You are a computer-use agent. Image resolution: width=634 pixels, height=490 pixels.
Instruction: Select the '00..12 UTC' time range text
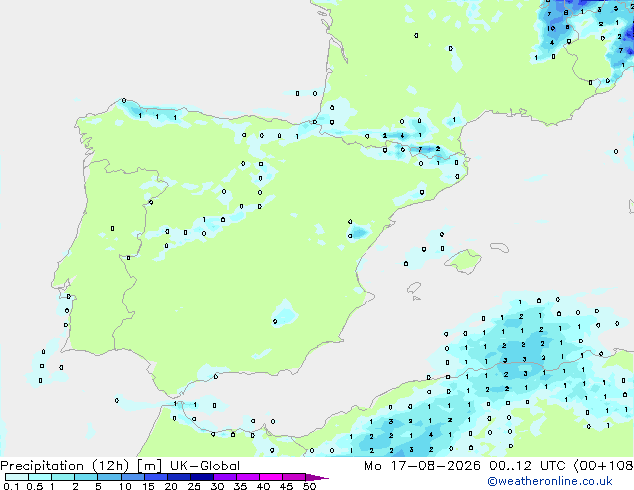pyautogui.click(x=527, y=466)
